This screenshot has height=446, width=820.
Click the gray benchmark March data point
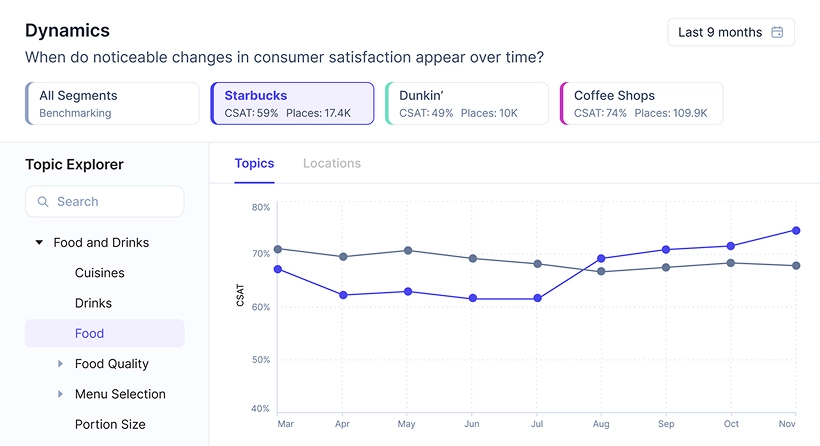(277, 249)
